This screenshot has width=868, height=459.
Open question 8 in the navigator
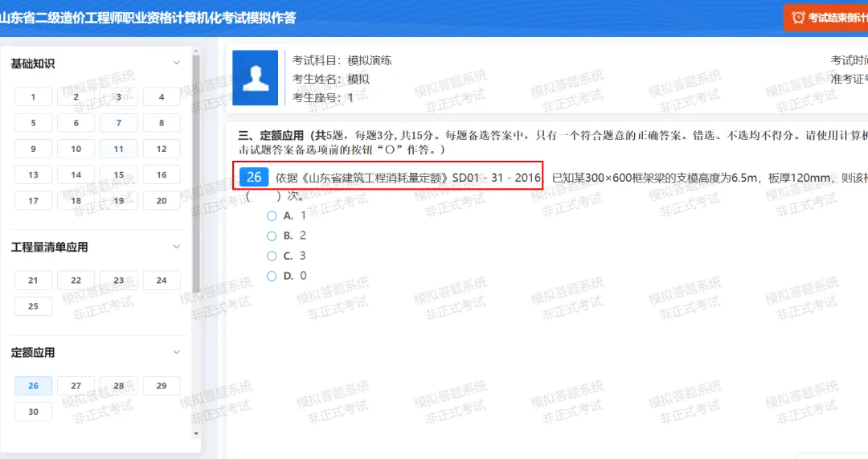click(x=162, y=123)
